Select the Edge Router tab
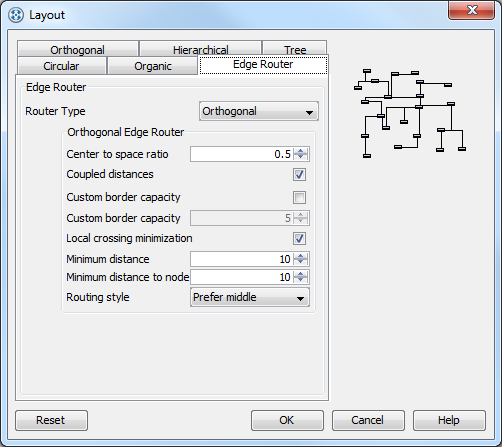This screenshot has width=502, height=447. click(x=263, y=65)
